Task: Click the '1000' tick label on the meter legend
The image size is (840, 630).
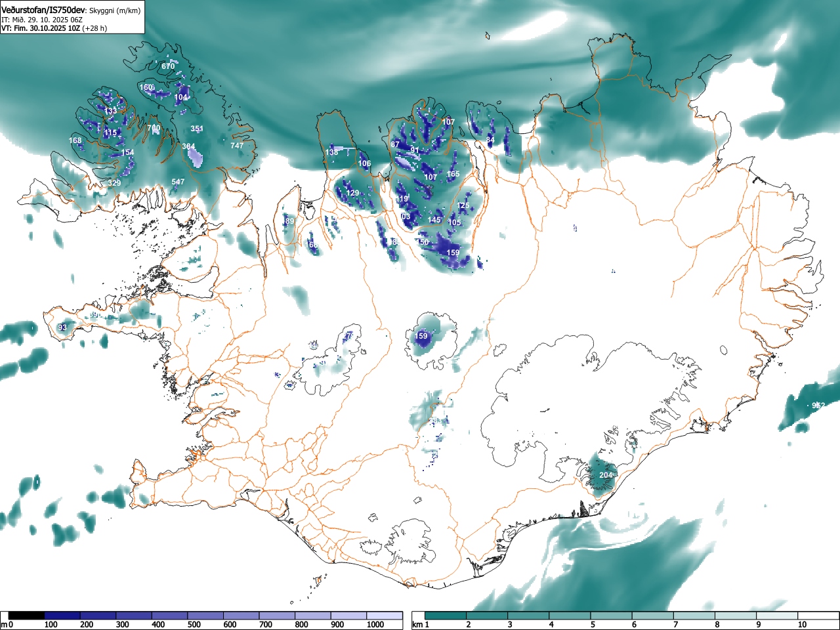Action: pyautogui.click(x=375, y=625)
